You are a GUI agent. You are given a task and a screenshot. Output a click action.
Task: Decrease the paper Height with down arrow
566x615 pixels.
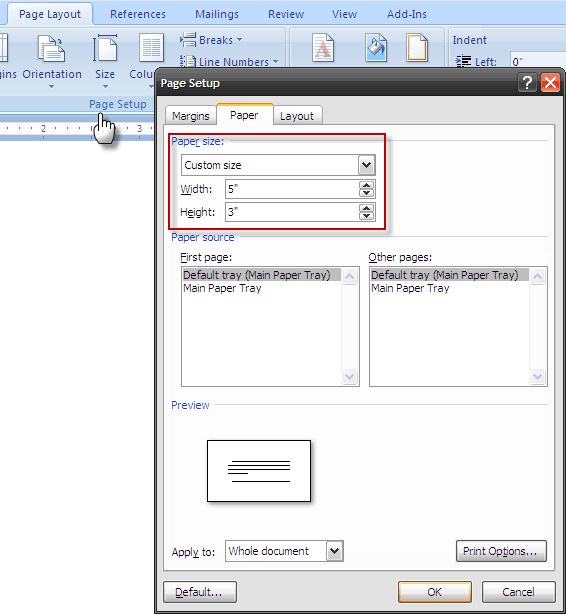pyautogui.click(x=366, y=216)
